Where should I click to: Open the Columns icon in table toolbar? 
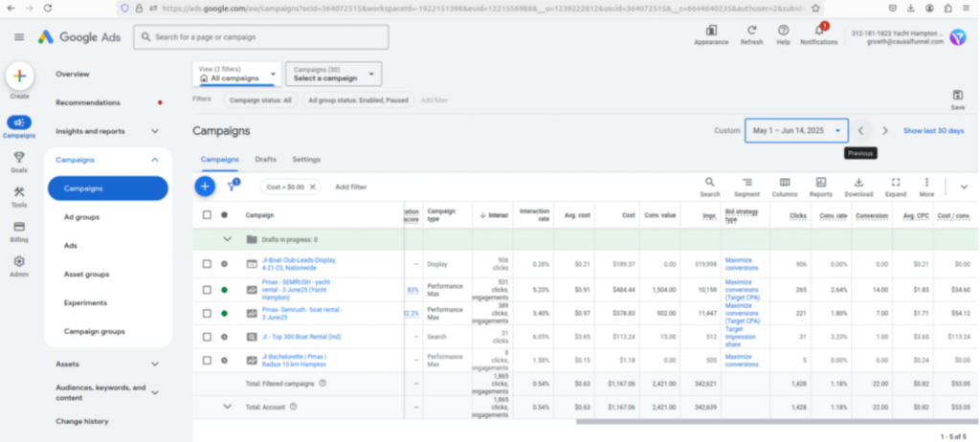(x=785, y=182)
